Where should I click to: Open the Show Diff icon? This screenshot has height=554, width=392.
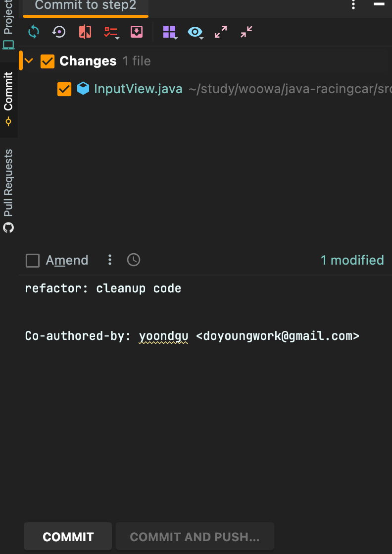pos(85,32)
